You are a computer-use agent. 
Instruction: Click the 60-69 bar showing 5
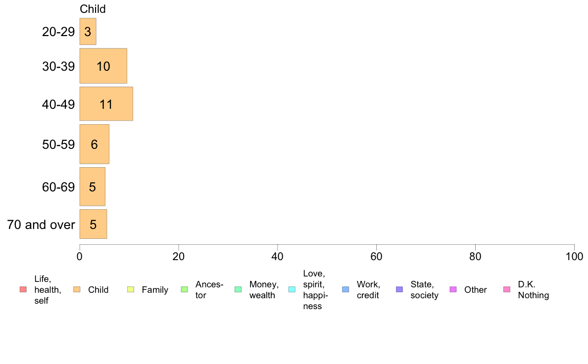point(92,186)
